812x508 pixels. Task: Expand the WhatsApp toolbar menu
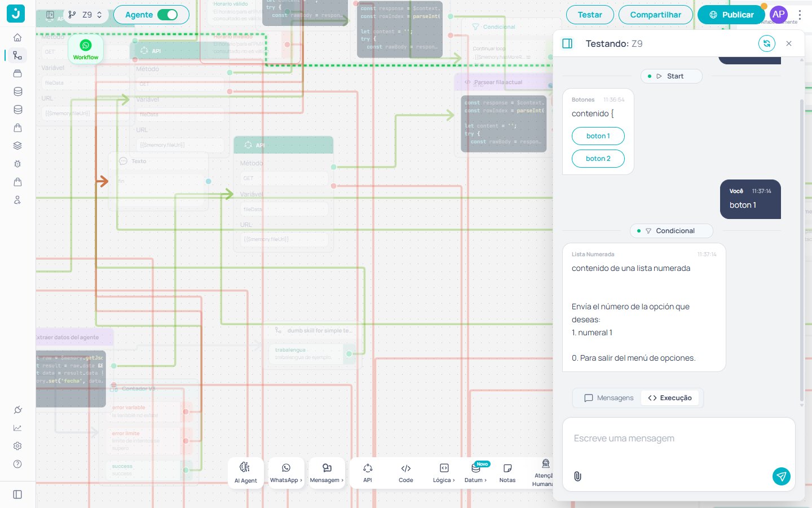(286, 473)
